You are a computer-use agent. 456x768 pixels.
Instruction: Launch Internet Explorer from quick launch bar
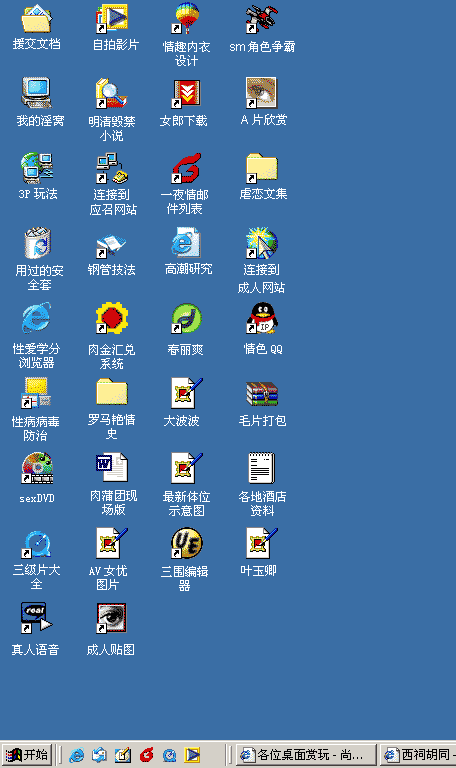pyautogui.click(x=76, y=755)
